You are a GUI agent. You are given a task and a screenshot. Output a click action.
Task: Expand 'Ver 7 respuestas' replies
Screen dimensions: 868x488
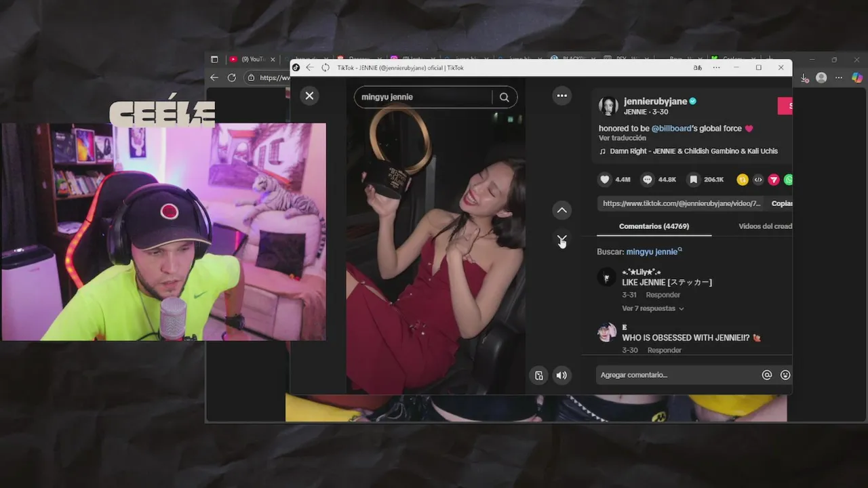click(652, 308)
